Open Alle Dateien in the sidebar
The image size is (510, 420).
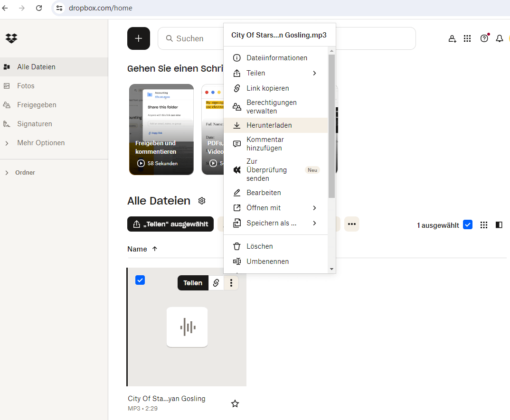point(54,67)
